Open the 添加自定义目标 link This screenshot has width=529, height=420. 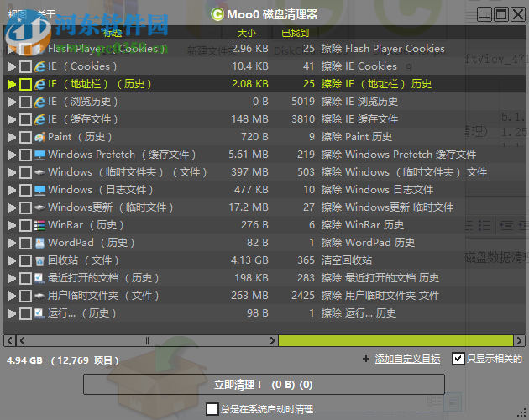point(407,359)
